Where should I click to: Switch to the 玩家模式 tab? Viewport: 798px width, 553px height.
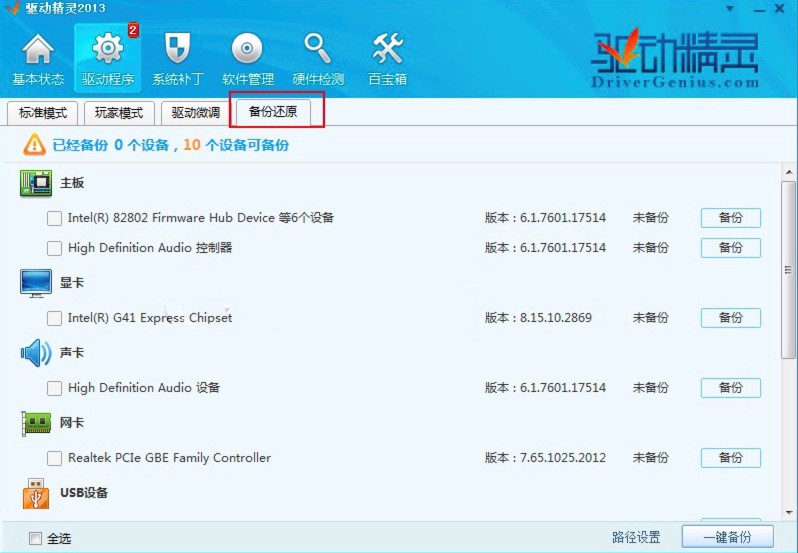118,113
